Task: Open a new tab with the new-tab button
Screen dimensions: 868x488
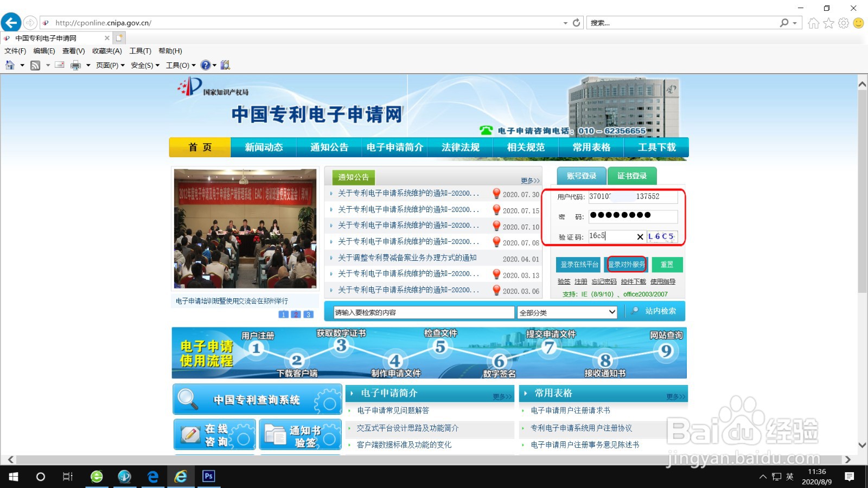Action: pyautogui.click(x=119, y=38)
